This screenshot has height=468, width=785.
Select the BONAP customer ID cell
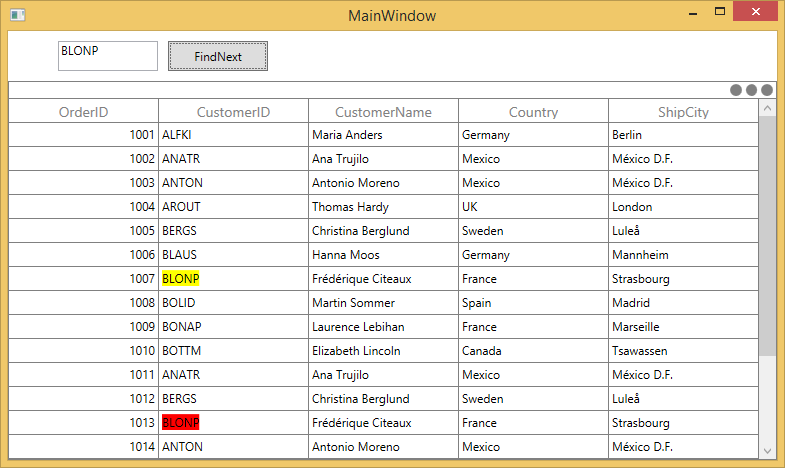click(233, 327)
